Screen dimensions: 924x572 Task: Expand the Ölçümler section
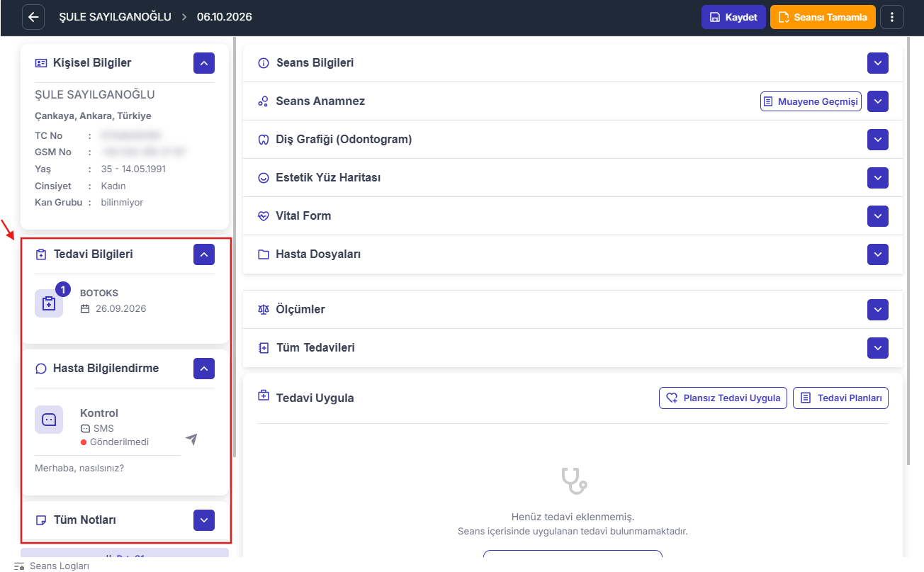[878, 310]
